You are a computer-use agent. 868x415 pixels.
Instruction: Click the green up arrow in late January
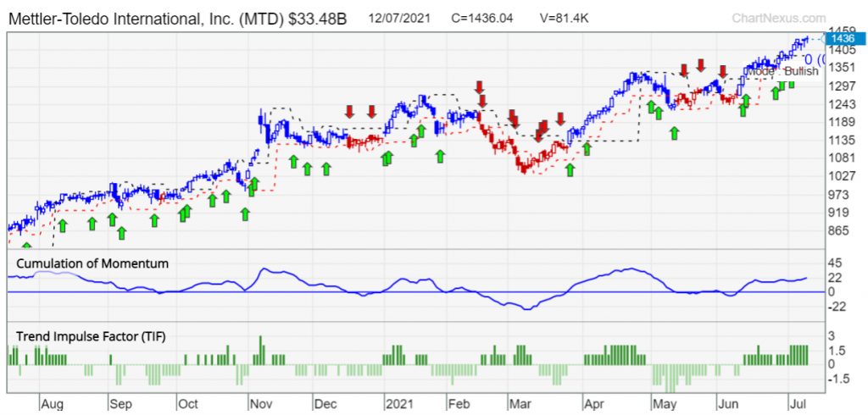point(440,156)
